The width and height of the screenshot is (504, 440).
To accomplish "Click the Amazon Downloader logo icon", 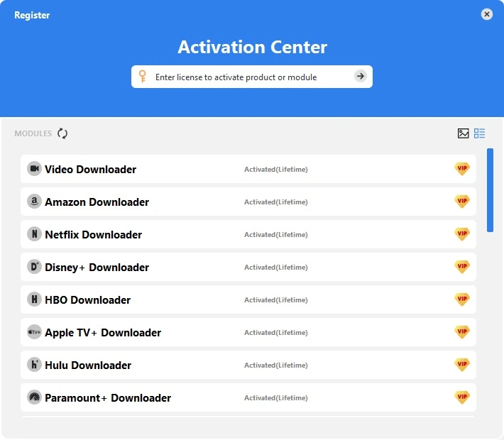I will (x=34, y=202).
